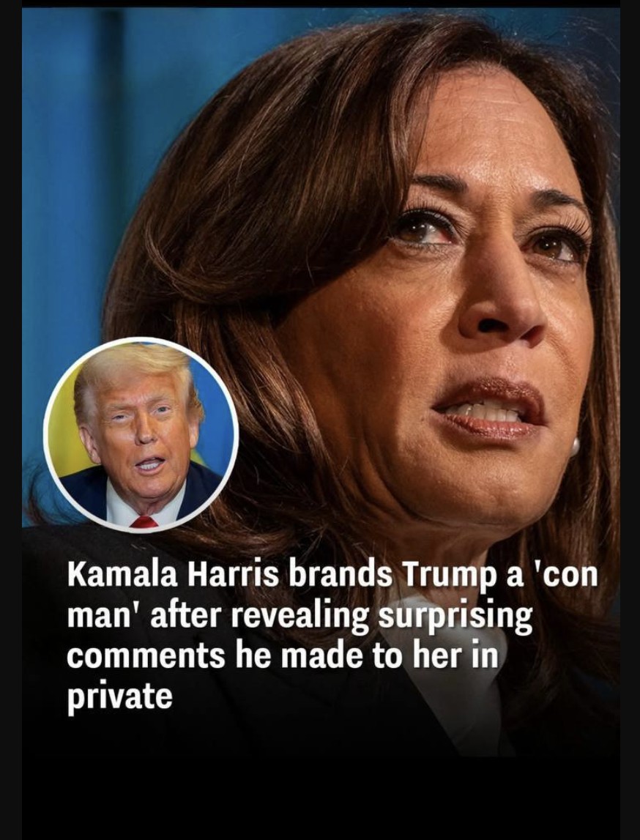The image size is (640, 840).
Task: Select the word 'private' in the headline
Action: pos(120,696)
